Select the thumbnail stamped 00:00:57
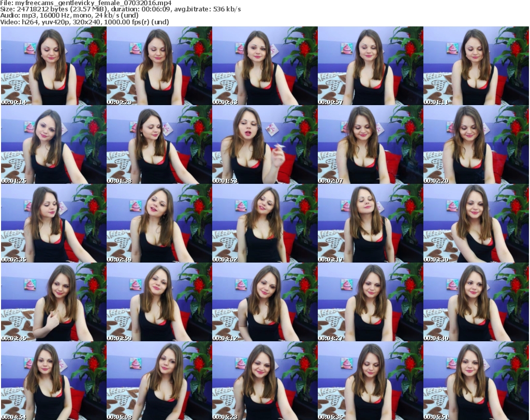The image size is (530, 420). click(x=371, y=66)
